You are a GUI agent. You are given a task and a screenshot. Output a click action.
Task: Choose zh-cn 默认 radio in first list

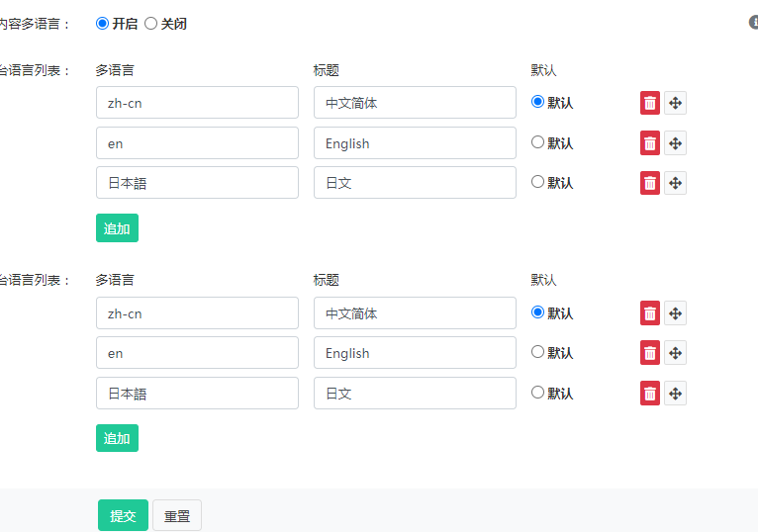point(538,102)
